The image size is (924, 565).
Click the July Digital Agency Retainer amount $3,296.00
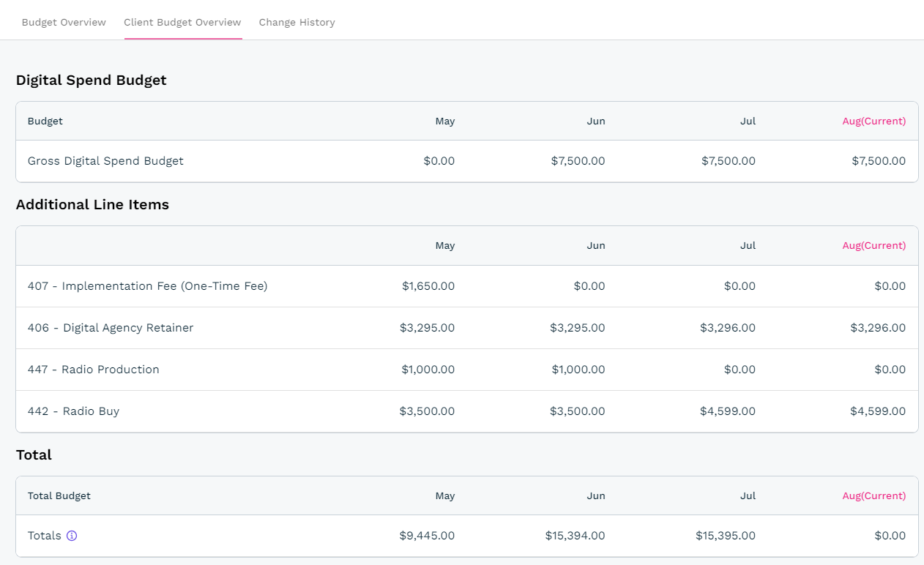click(728, 328)
